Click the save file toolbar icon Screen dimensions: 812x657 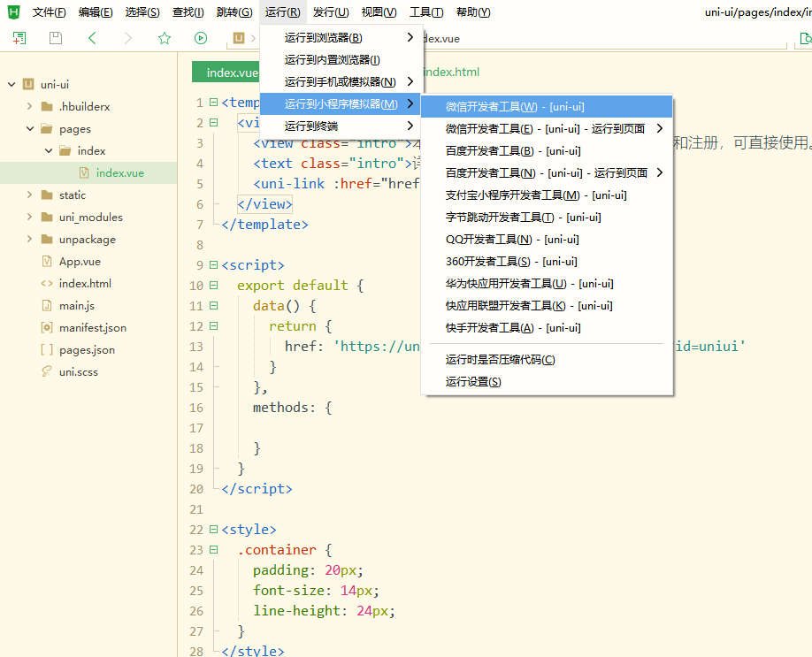(x=56, y=38)
